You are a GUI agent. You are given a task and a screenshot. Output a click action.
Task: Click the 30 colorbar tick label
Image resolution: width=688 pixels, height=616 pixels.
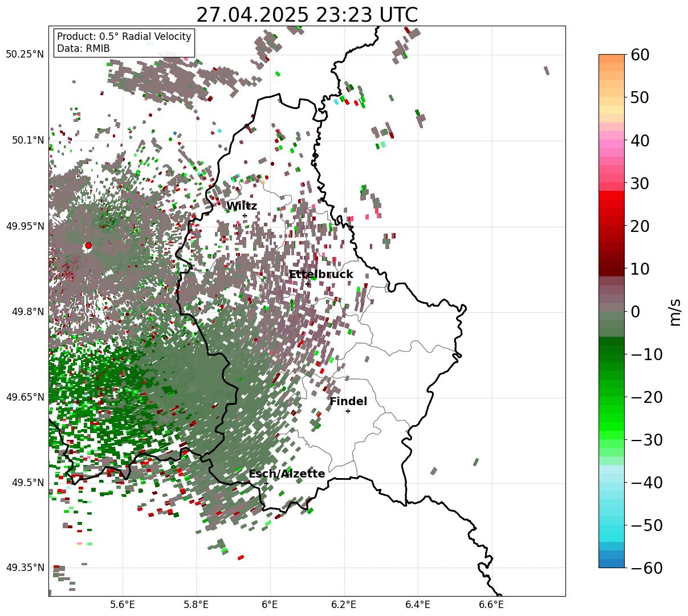pos(638,183)
